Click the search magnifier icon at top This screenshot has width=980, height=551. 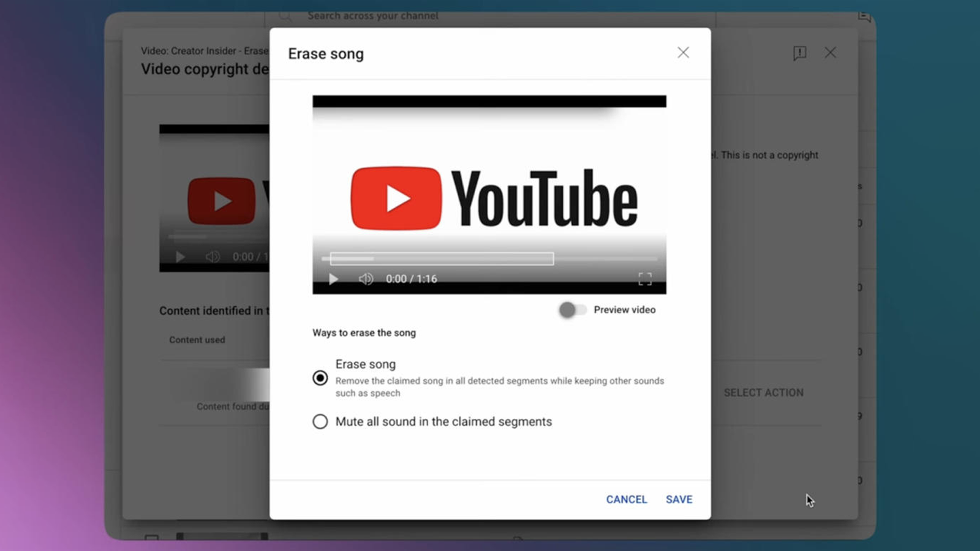tap(285, 16)
